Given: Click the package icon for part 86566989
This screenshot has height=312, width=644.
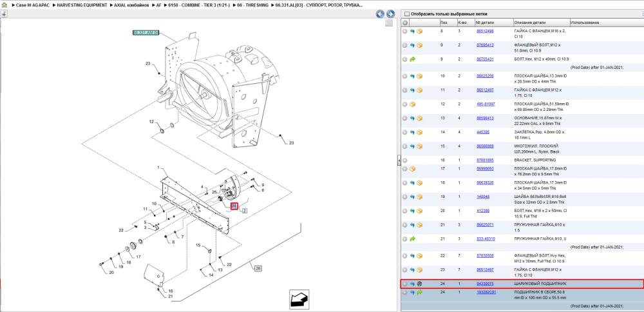Looking at the screenshot, I should (419, 146).
